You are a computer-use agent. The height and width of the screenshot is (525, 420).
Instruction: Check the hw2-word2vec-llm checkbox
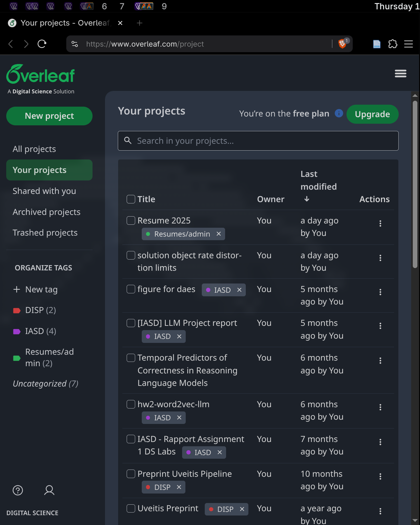tap(131, 404)
